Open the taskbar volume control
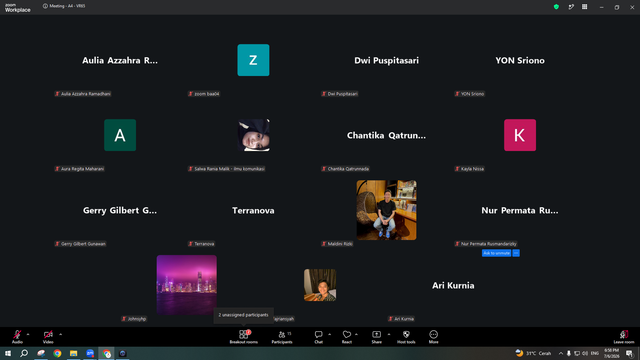The width and height of the screenshot is (640, 360). coord(585,353)
